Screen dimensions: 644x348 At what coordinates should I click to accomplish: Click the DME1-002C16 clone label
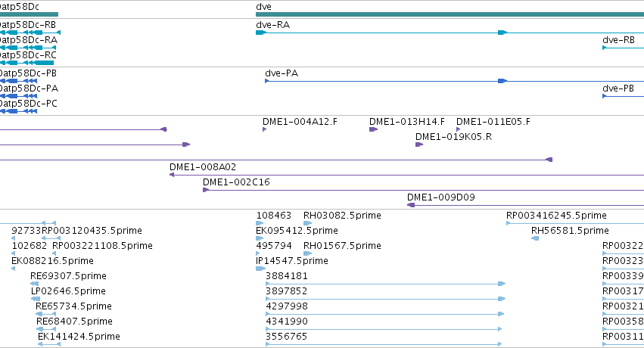(236, 182)
